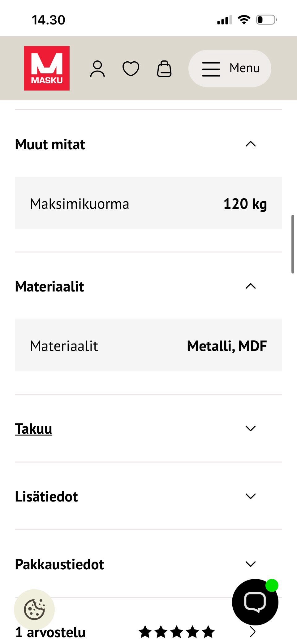The height and width of the screenshot is (644, 297).
Task: Expand the Pakkaustiedot section chevron
Action: point(250,564)
